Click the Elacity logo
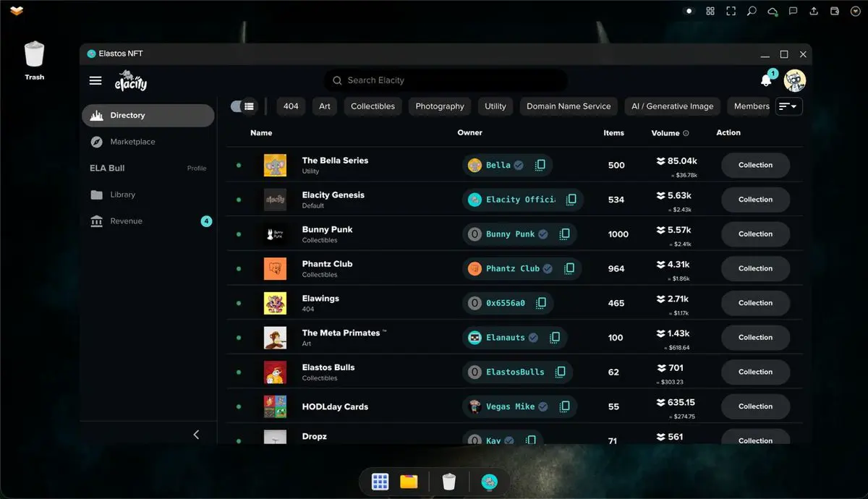Viewport: 868px width, 499px height. pyautogui.click(x=131, y=81)
